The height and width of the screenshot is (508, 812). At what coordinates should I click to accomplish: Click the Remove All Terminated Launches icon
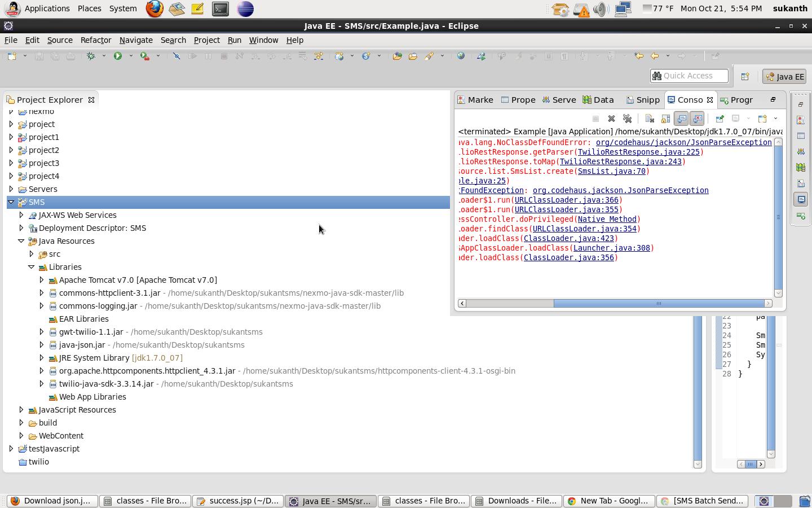[x=627, y=119]
